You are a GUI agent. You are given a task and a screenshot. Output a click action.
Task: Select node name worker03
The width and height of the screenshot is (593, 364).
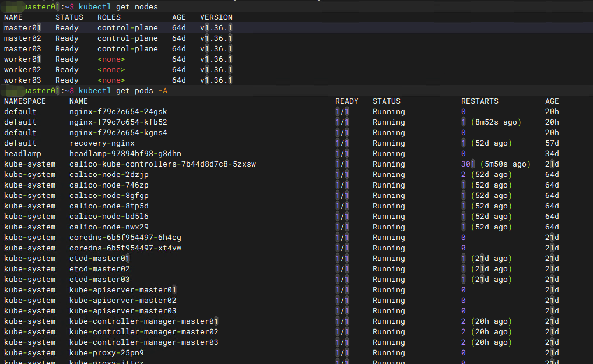[22, 80]
